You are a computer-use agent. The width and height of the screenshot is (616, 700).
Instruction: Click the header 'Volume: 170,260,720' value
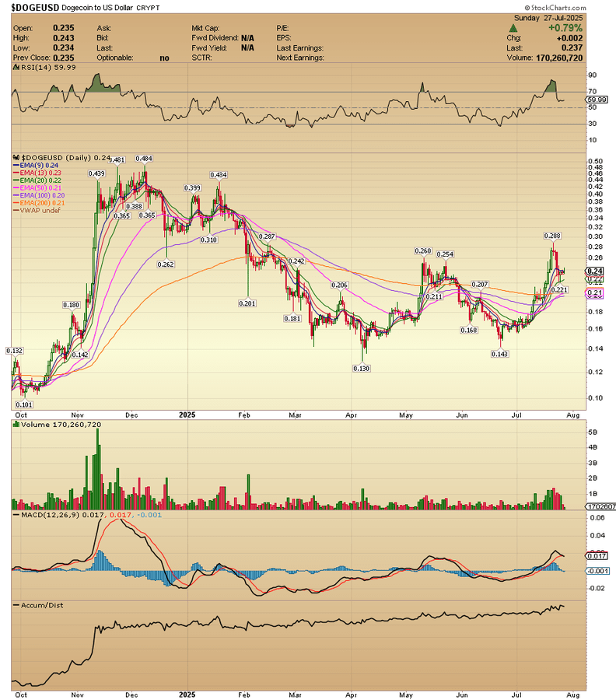click(x=559, y=58)
